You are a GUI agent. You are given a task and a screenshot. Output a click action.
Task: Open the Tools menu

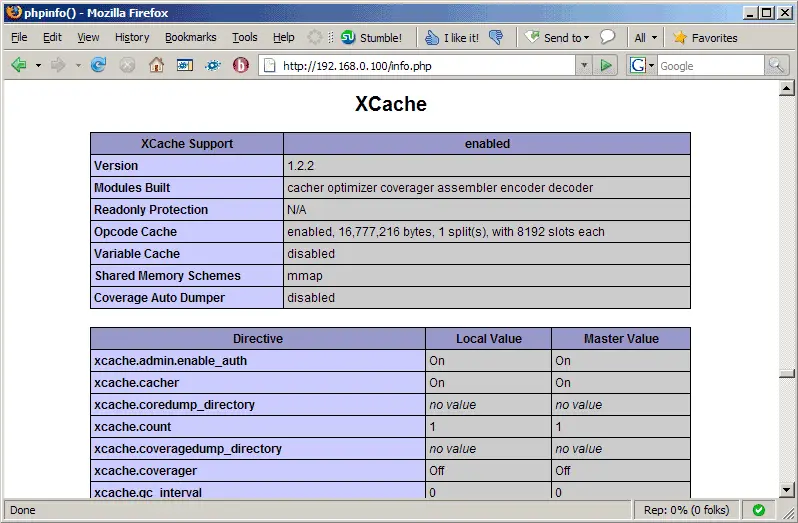pyautogui.click(x=244, y=37)
